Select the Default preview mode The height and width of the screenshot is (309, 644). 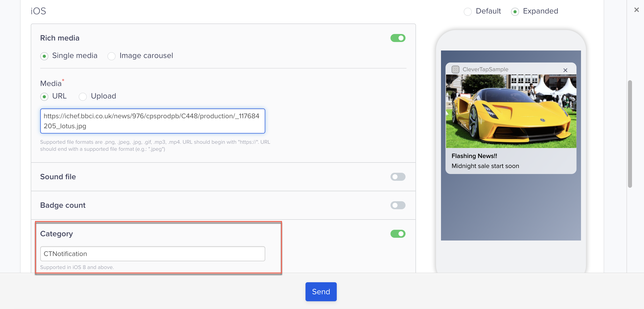pyautogui.click(x=468, y=11)
